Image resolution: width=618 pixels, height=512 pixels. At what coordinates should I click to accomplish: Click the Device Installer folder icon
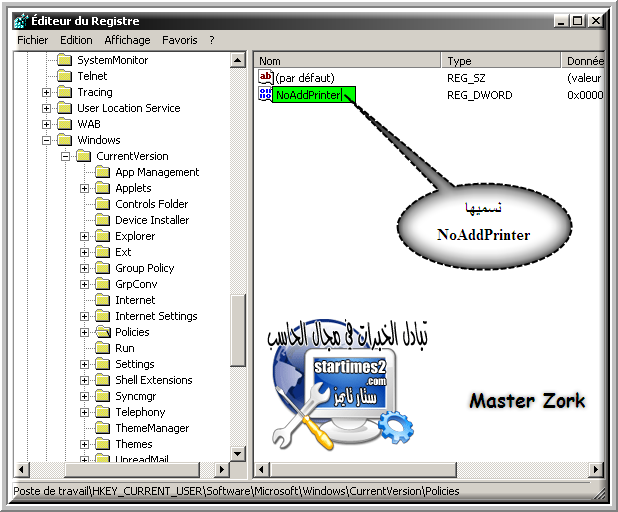click(x=102, y=220)
